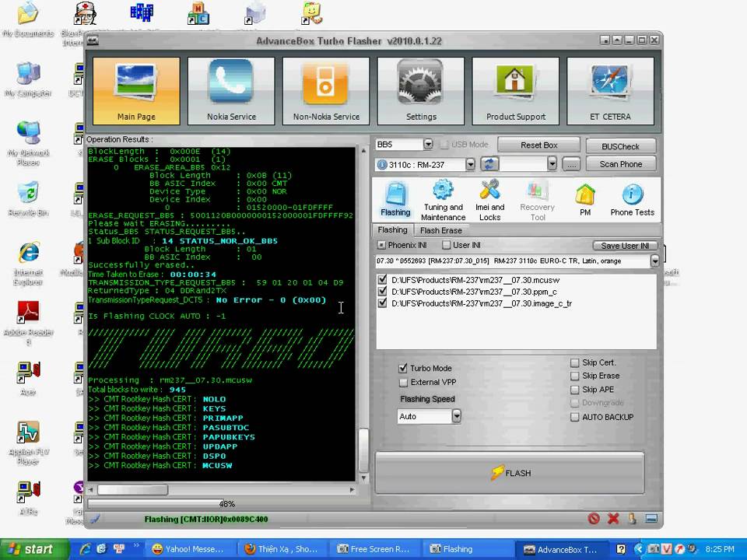Click the Reset Box button

538,145
